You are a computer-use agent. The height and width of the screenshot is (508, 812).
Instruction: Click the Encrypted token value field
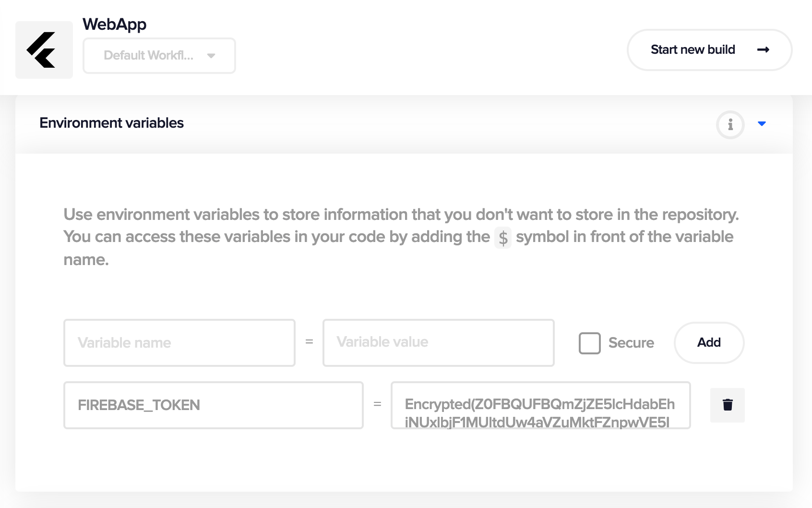tap(541, 405)
